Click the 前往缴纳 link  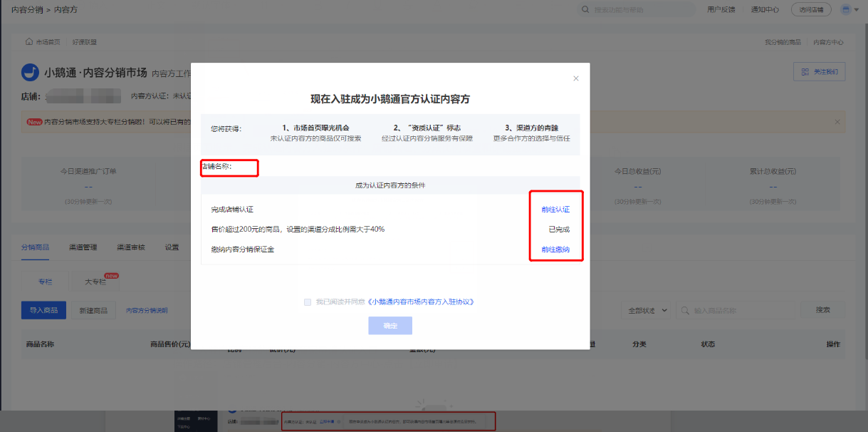pyautogui.click(x=555, y=250)
